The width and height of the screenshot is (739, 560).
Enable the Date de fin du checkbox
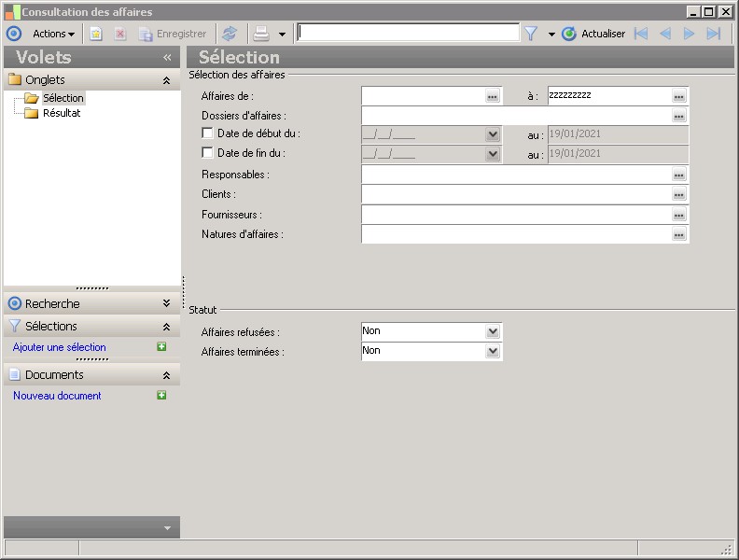click(x=207, y=153)
